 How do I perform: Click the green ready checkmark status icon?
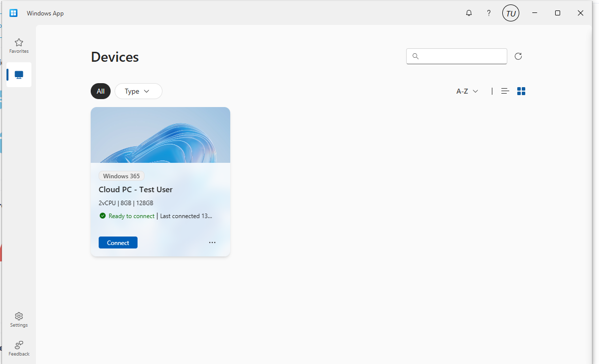point(103,216)
